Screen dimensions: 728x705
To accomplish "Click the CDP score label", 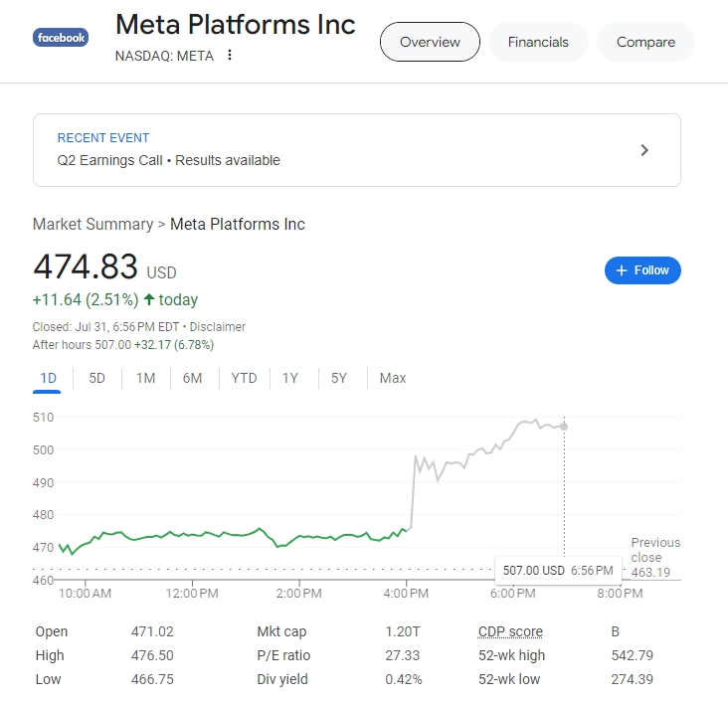I will 510,631.
